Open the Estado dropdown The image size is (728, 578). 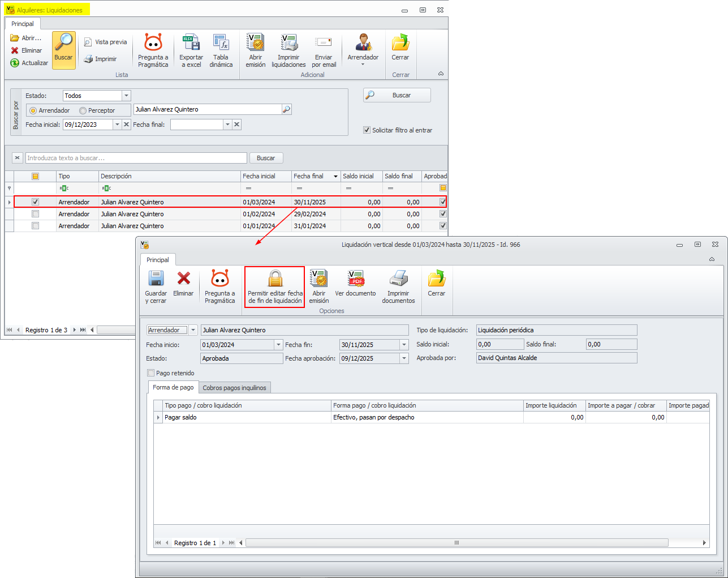click(x=127, y=96)
